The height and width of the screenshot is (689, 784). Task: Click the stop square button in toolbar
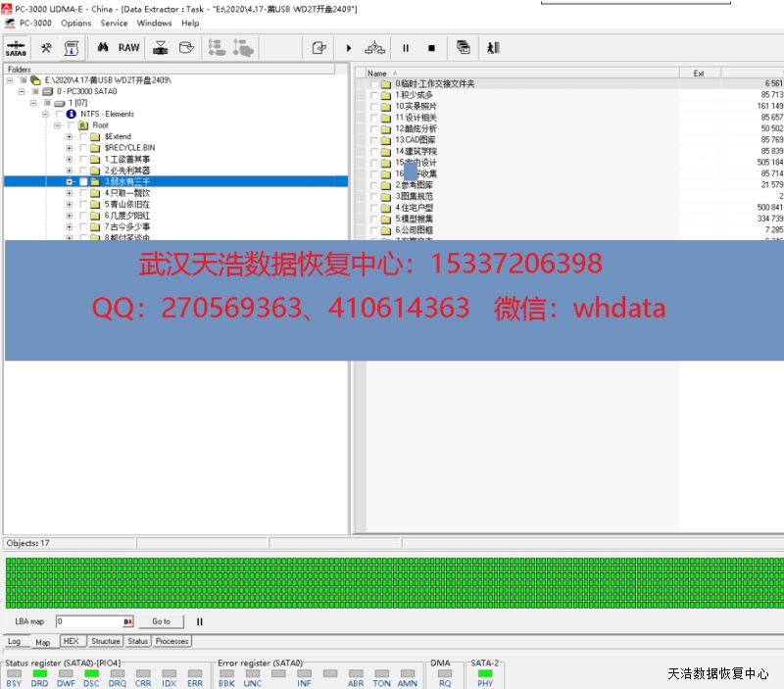431,47
